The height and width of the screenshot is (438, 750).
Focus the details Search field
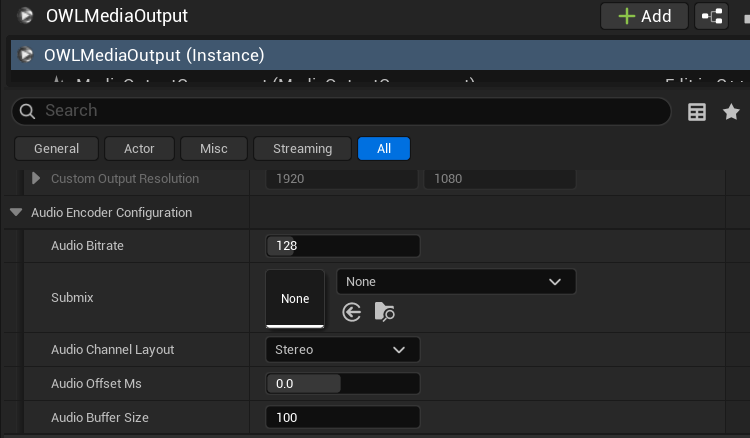coord(341,111)
